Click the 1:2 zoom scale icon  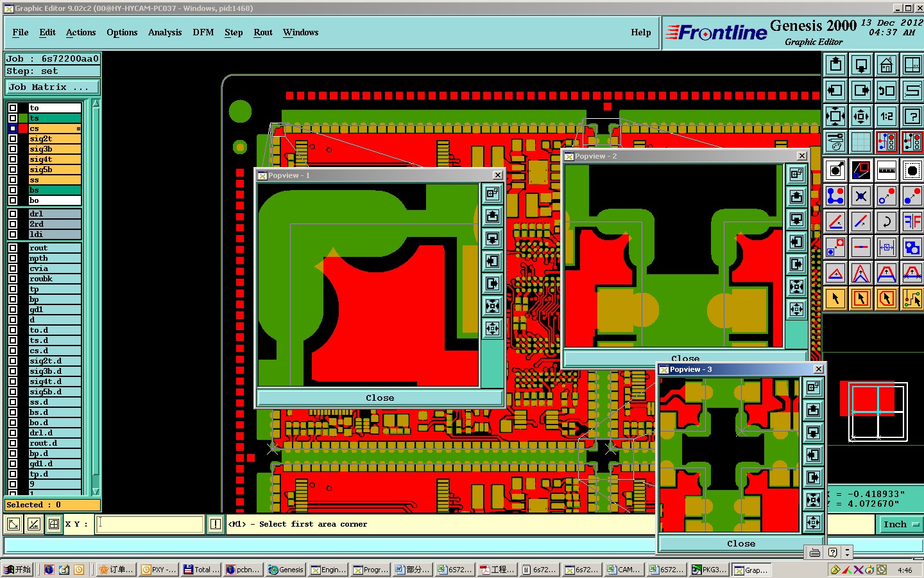887,116
